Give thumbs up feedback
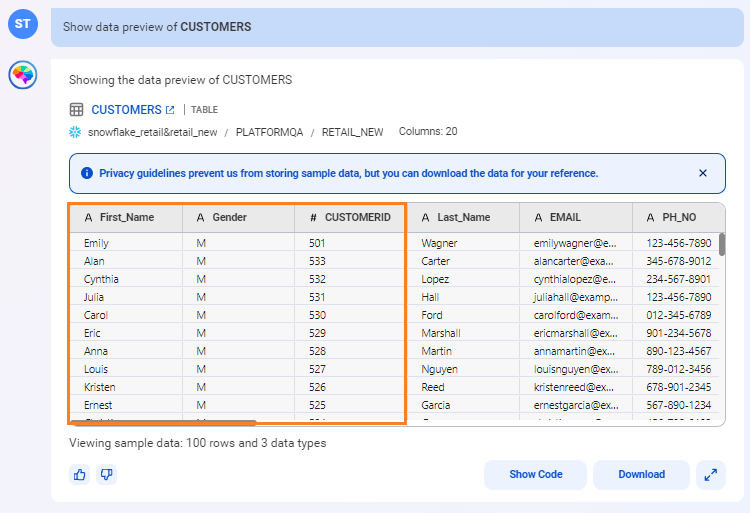This screenshot has height=513, width=750. [79, 474]
